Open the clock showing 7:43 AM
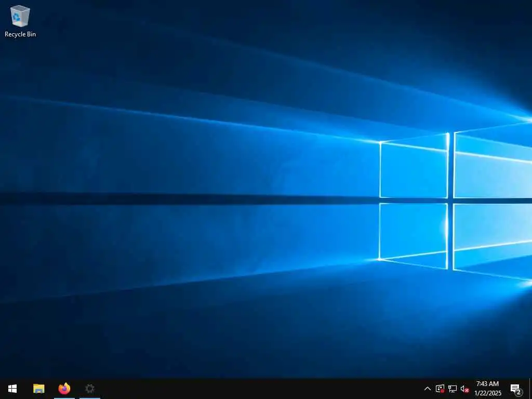Viewport: 532px width, 399px height. pyautogui.click(x=487, y=389)
